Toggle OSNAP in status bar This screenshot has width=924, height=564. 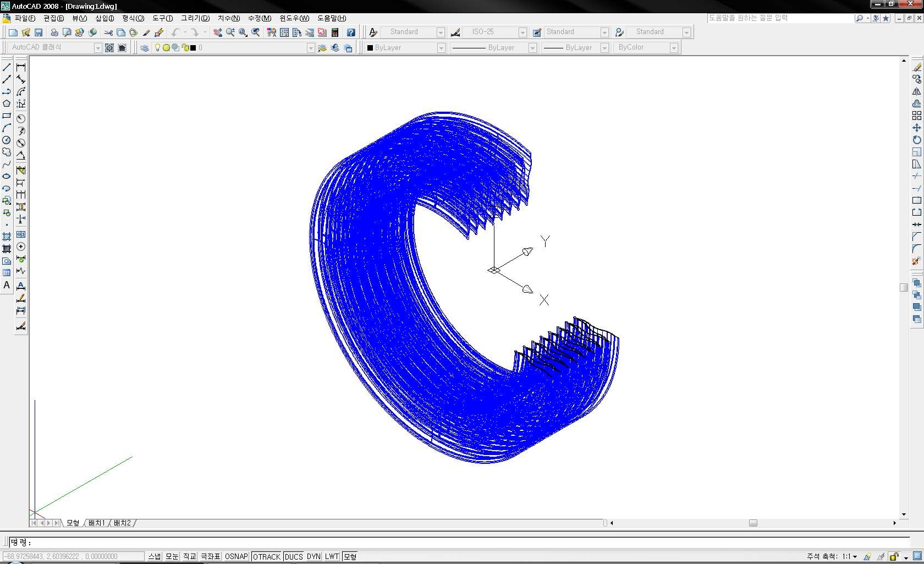(237, 556)
